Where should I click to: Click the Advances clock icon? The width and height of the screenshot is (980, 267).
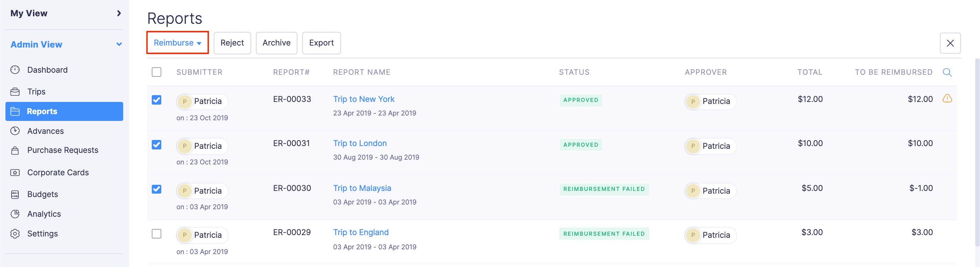(15, 131)
